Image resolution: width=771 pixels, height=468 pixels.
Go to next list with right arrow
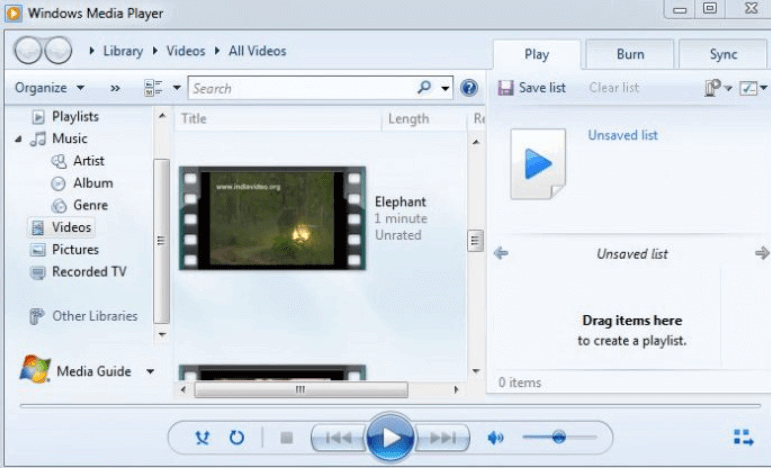coord(762,253)
